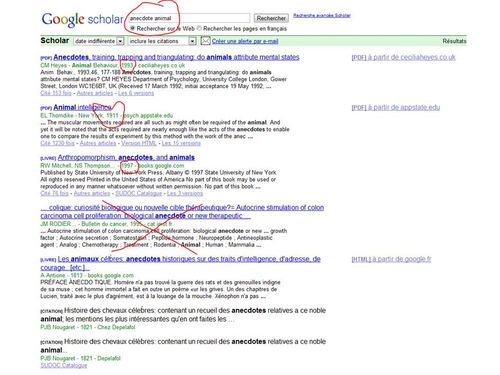500x375 pixels.
Task: Click the Google Scholar logo
Action: point(82,20)
